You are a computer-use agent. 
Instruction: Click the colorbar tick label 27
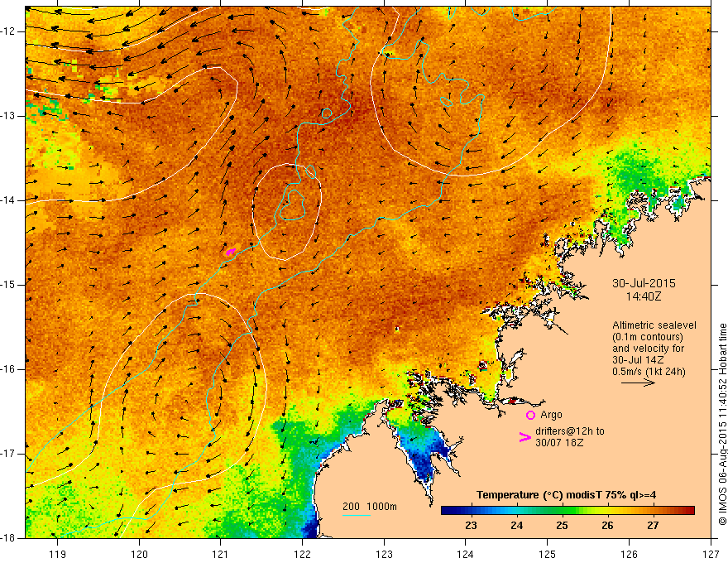click(653, 526)
